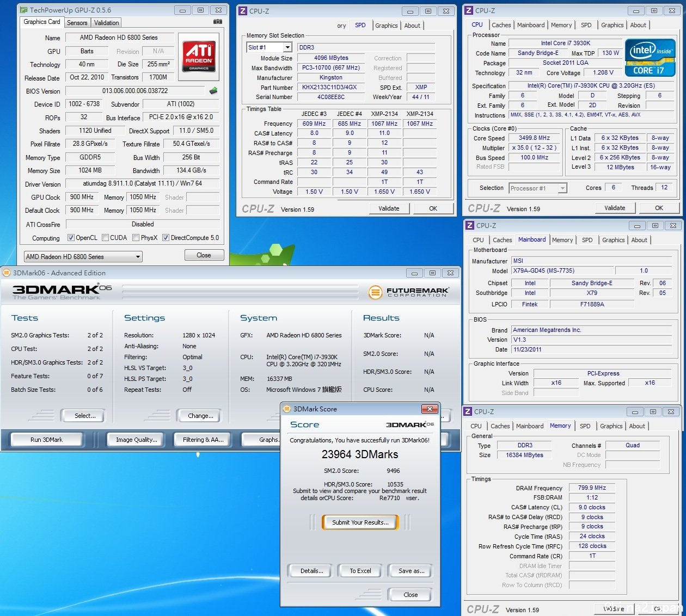Open the Slot #1 memory slot dropdown

click(x=269, y=47)
